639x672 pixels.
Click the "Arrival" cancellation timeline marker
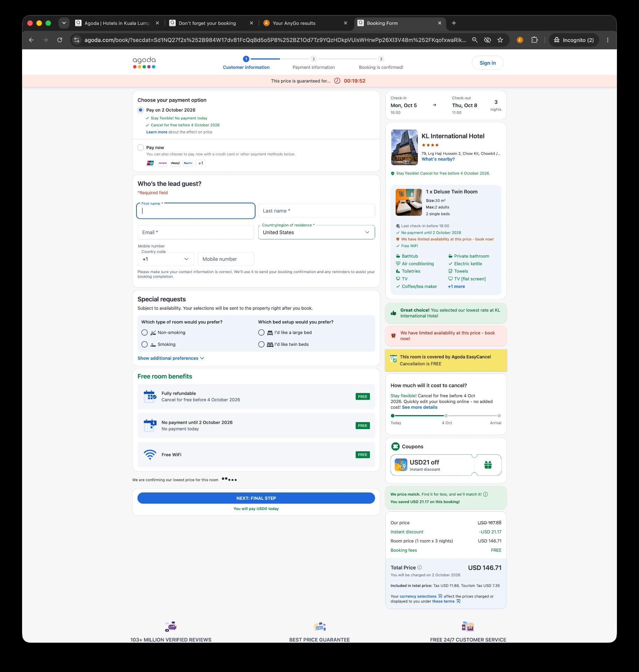click(x=499, y=416)
